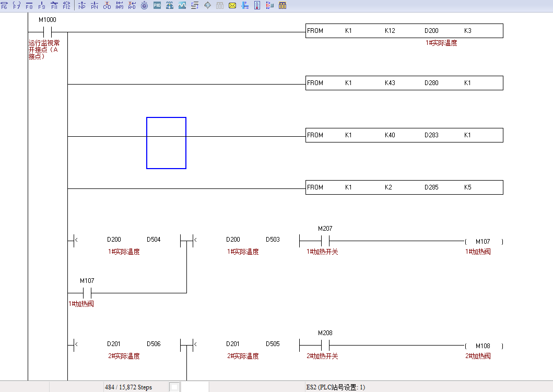Click the F12 toolbar icon
The image size is (553, 392).
coord(66,6)
